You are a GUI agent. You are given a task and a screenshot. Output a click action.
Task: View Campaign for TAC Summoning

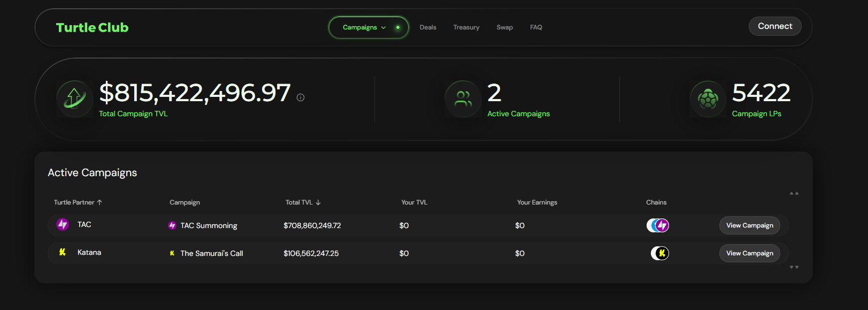click(749, 225)
